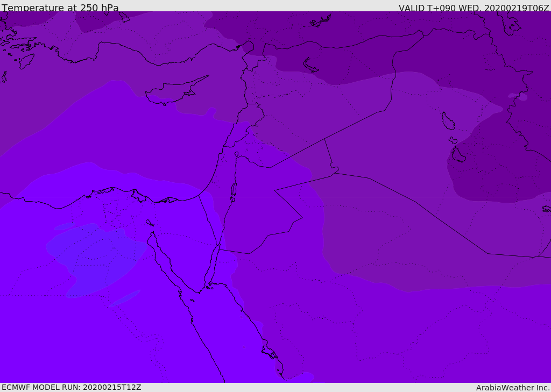Click the Dead Sea outline
551x392 pixels.
click(234, 190)
